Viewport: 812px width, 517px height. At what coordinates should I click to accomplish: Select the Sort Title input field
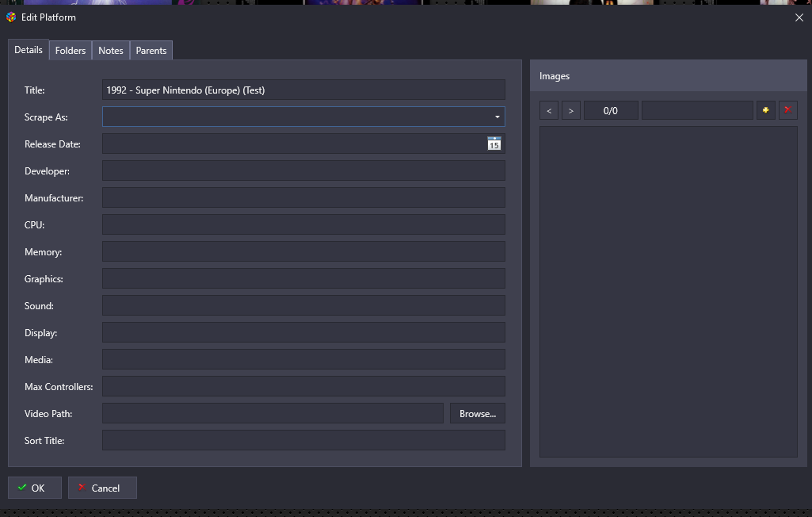click(303, 440)
